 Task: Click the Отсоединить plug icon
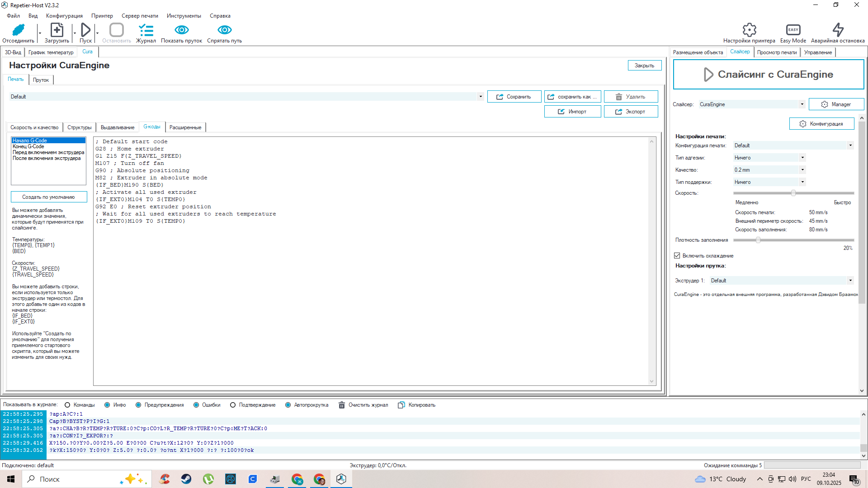[x=18, y=30]
